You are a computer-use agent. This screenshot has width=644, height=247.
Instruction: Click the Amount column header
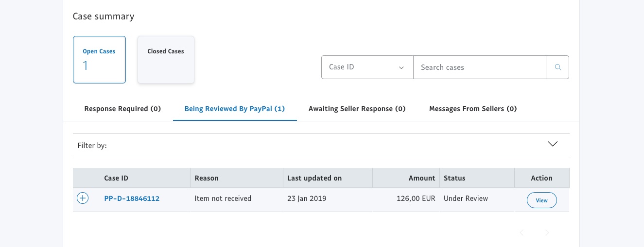click(421, 178)
